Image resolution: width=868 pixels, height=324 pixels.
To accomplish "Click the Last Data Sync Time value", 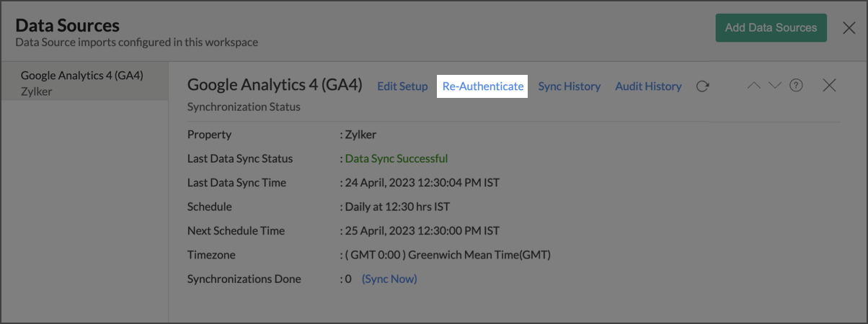I will pos(422,183).
